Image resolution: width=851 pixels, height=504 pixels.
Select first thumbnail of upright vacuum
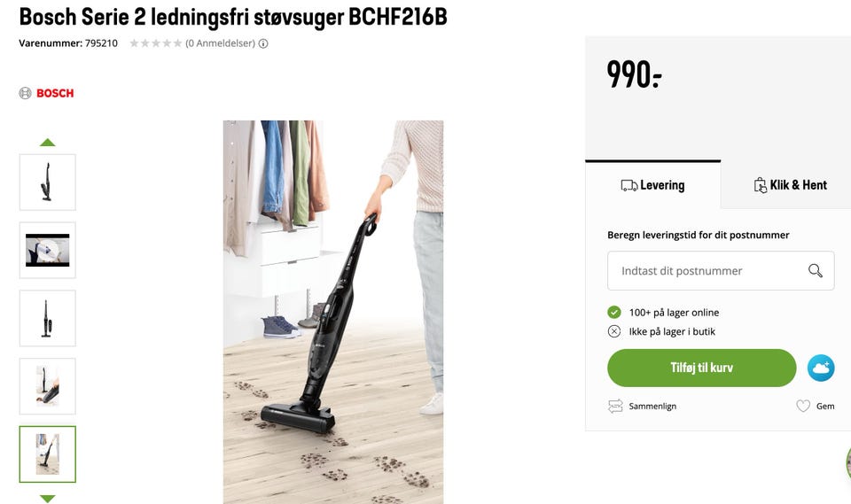[48, 182]
